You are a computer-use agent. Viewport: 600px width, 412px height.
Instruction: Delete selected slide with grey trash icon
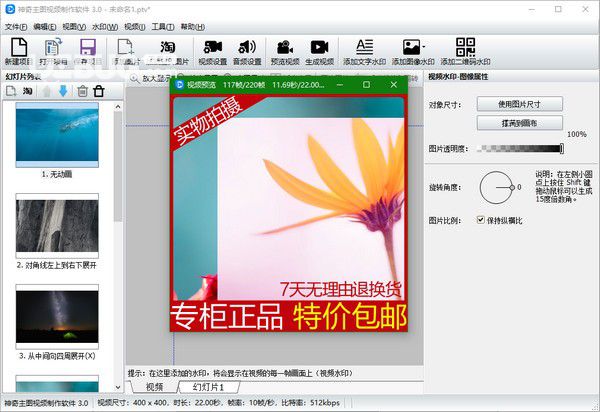coord(82,91)
